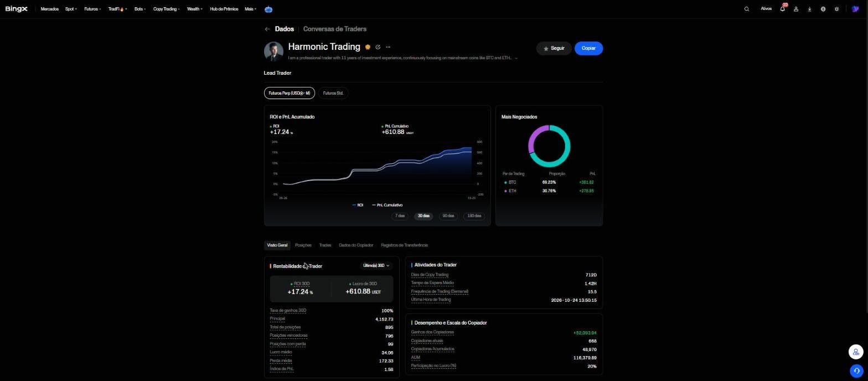Click the Copiadores Acumulados label
This screenshot has height=381, width=868.
[432, 349]
